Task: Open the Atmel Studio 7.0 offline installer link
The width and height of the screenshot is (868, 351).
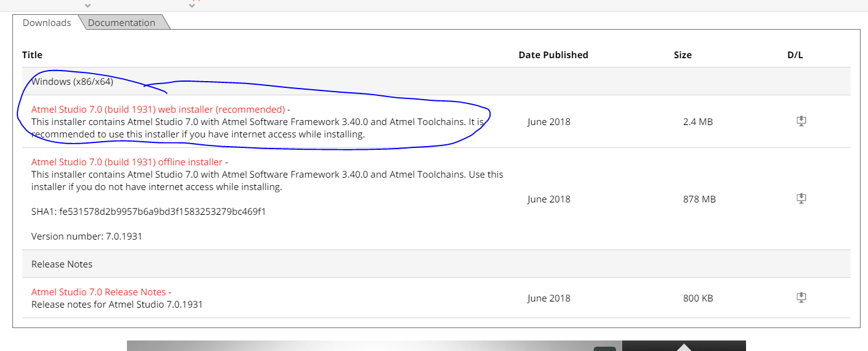Action: (126, 162)
